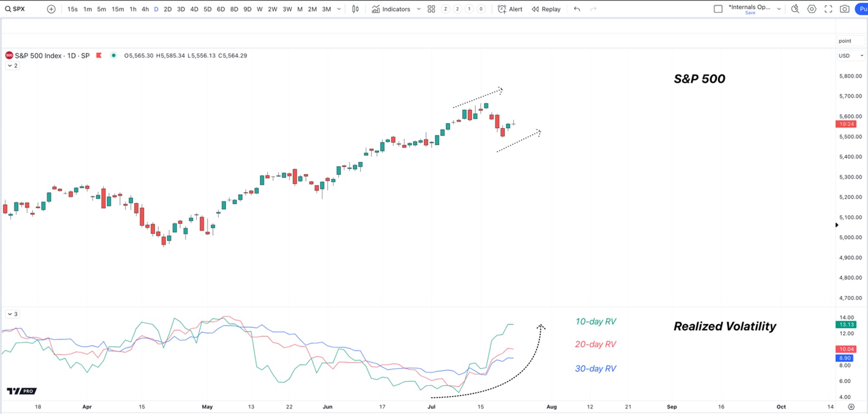868x414 pixels.
Task: Start bar Replay mode
Action: (546, 9)
